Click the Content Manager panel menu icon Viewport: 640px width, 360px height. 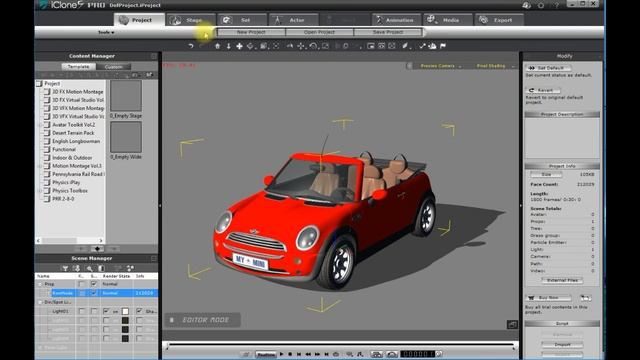[x=154, y=56]
